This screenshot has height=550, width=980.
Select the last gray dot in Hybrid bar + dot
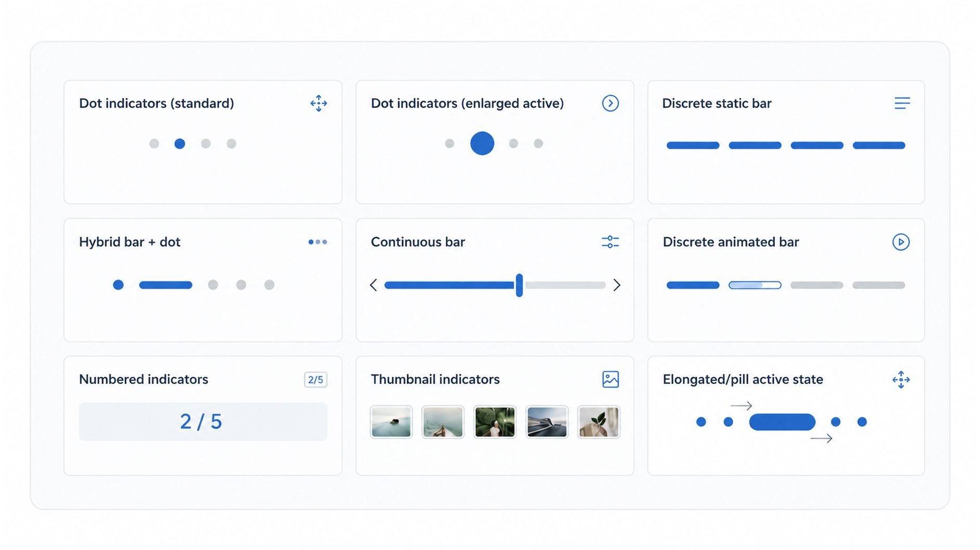pos(269,285)
